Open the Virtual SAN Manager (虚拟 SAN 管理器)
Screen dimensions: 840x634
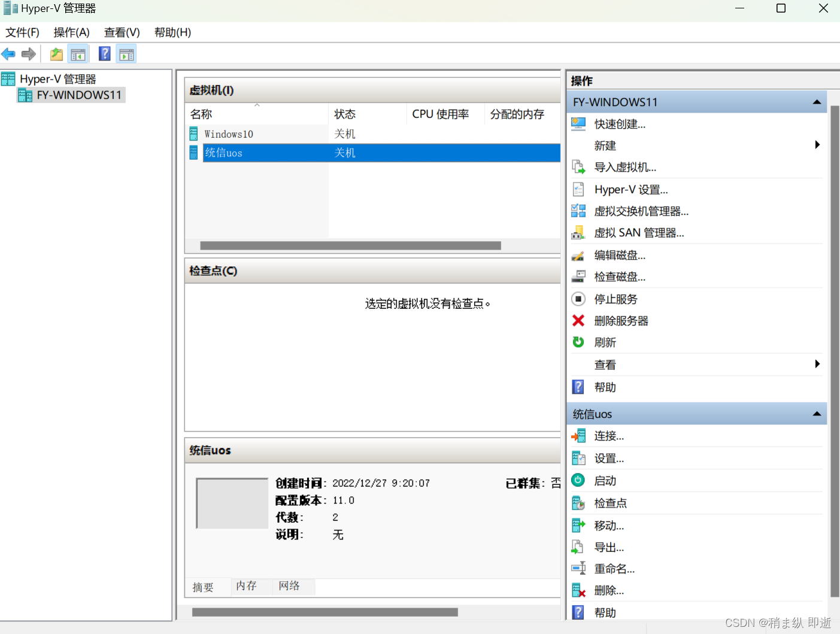click(578, 232)
